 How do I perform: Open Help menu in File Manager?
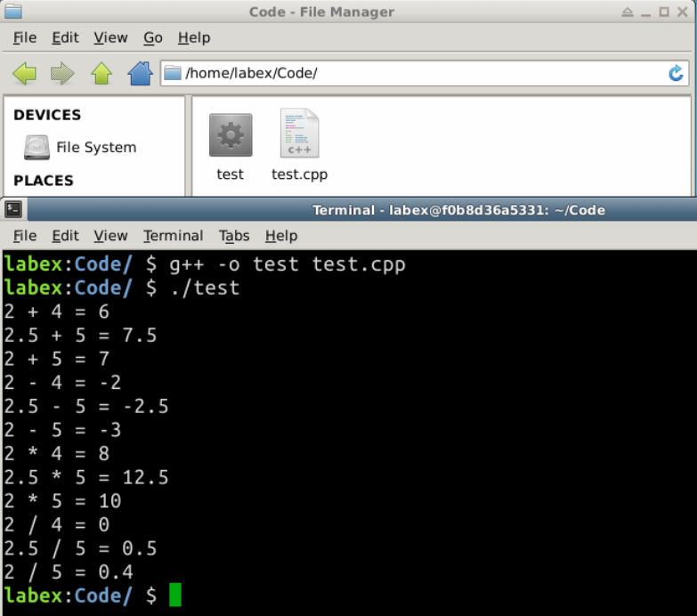pyautogui.click(x=194, y=37)
